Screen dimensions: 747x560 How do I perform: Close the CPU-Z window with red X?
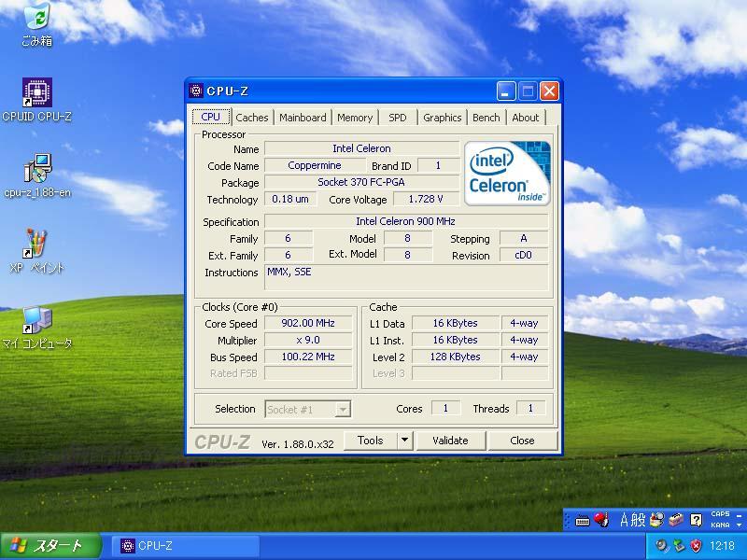(x=549, y=91)
